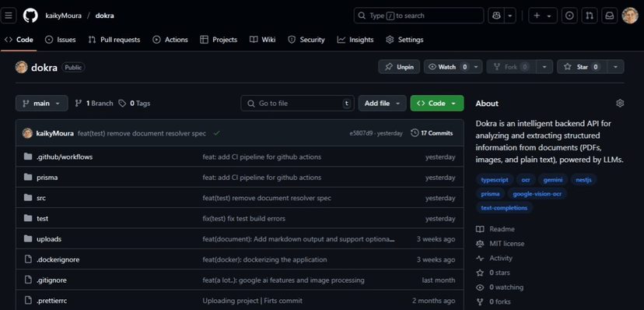
Task: Open the latest commit message link
Action: coord(142,133)
